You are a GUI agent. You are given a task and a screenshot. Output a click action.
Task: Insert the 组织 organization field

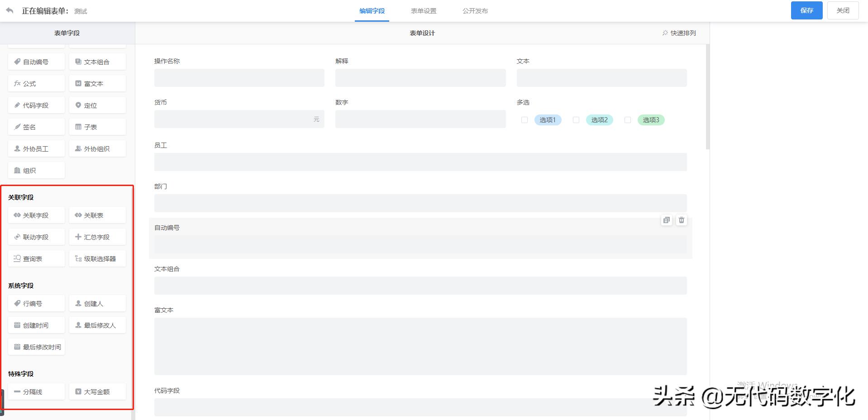pos(36,171)
